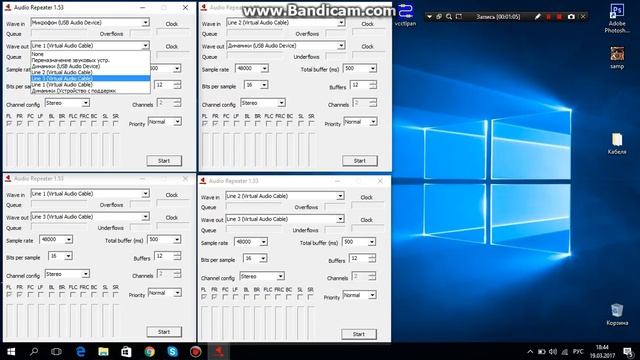The height and width of the screenshot is (360, 640).
Task: Launch Google Chrome from the taskbar
Action: coord(149,351)
